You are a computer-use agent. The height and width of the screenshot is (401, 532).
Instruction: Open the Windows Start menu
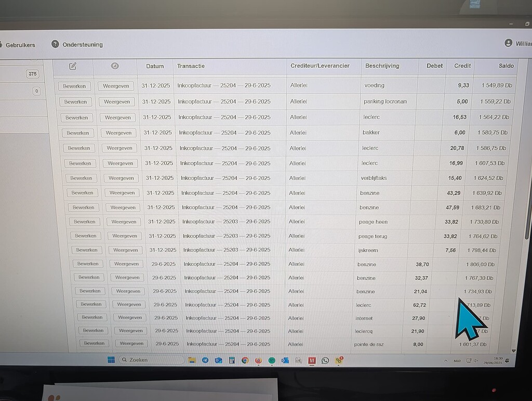pyautogui.click(x=112, y=359)
